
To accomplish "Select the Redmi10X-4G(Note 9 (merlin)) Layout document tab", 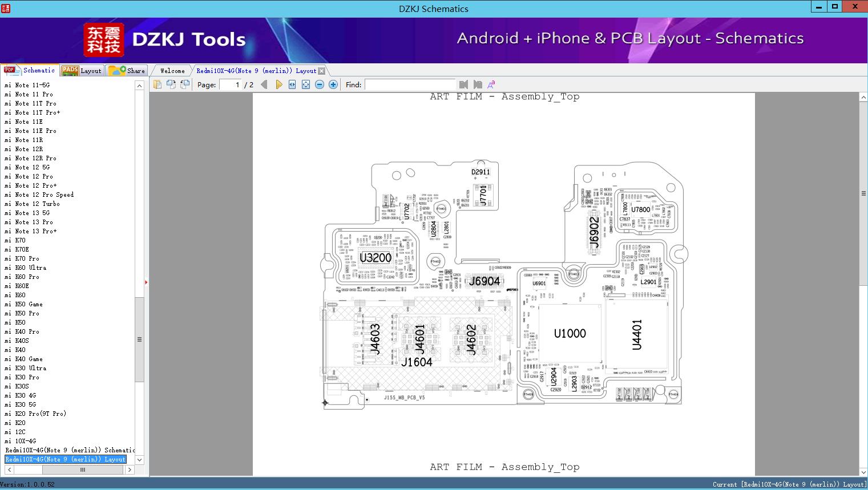I will pyautogui.click(x=256, y=71).
